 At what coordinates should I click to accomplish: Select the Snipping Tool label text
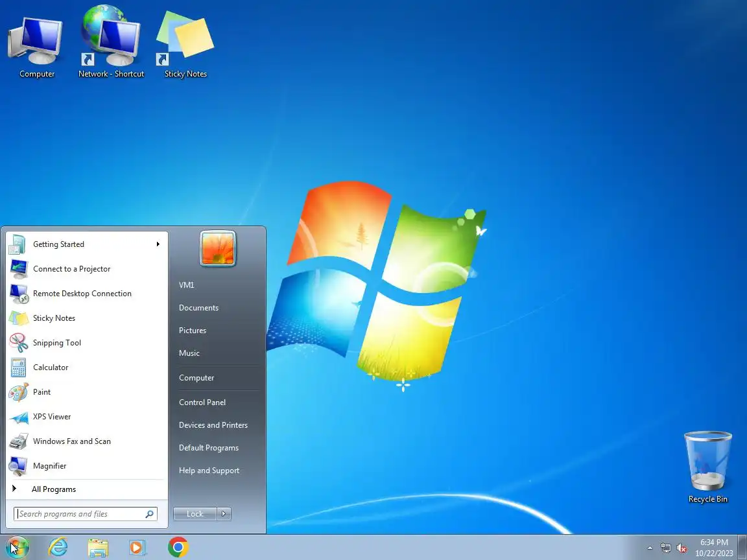coord(56,343)
